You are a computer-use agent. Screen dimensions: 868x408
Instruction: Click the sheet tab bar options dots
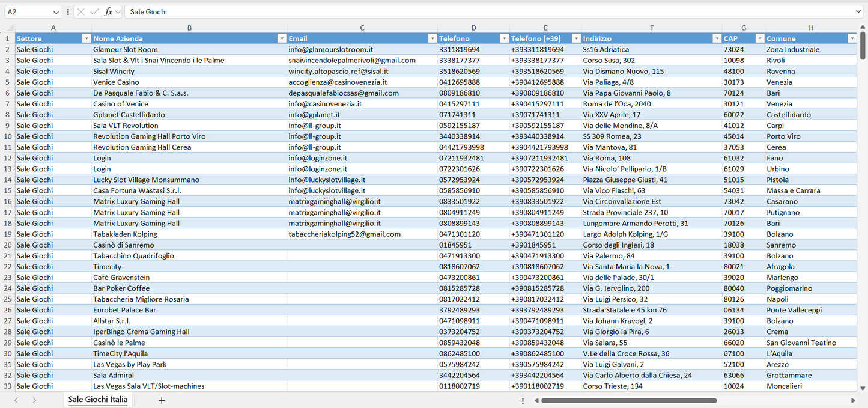pos(523,400)
